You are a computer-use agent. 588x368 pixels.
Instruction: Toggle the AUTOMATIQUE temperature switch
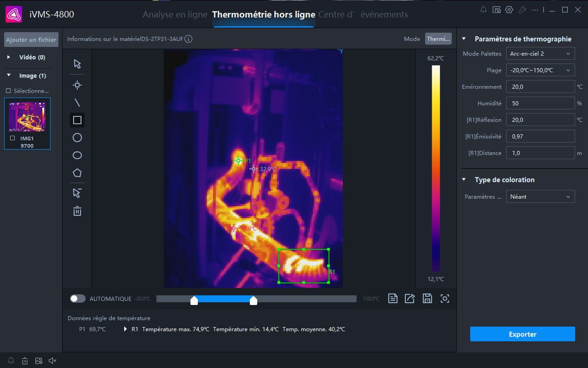pos(78,298)
